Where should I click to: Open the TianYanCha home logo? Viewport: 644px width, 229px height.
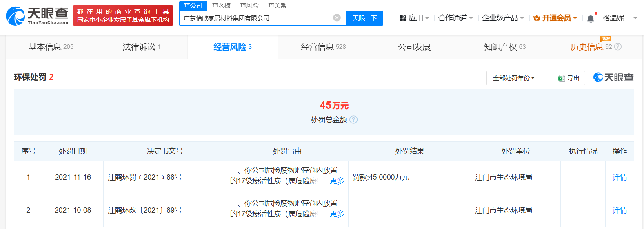(37, 16)
